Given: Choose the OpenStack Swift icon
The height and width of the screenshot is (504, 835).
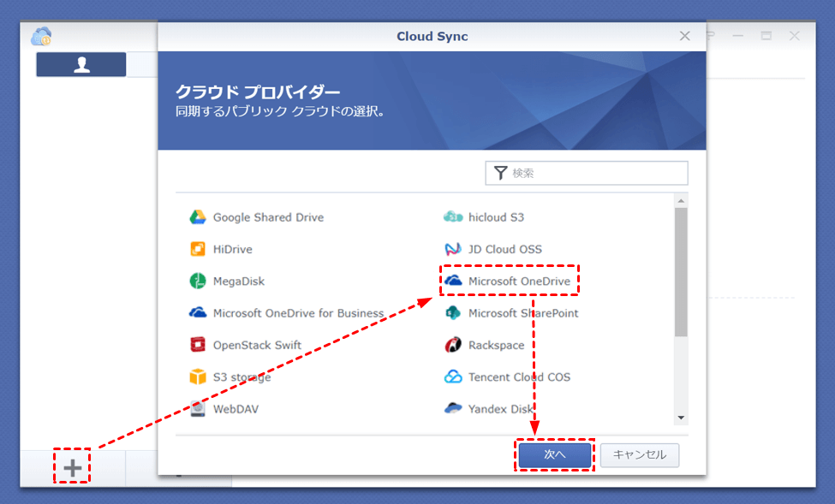Looking at the screenshot, I should coord(198,345).
